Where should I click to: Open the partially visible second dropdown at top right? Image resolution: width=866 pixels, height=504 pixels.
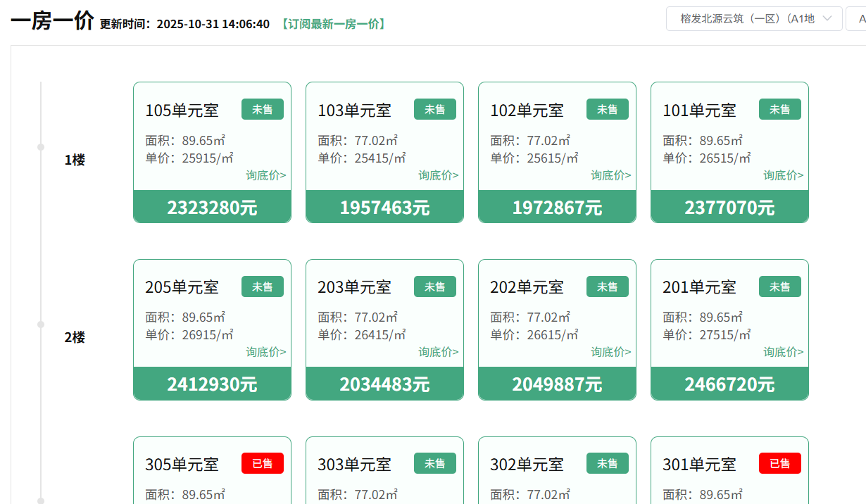(857, 19)
